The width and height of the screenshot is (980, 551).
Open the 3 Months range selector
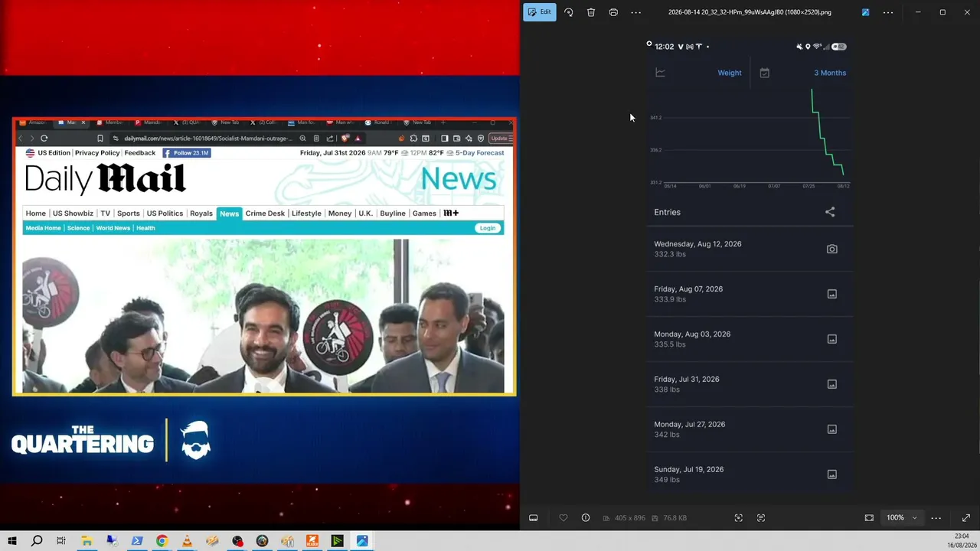coord(830,73)
